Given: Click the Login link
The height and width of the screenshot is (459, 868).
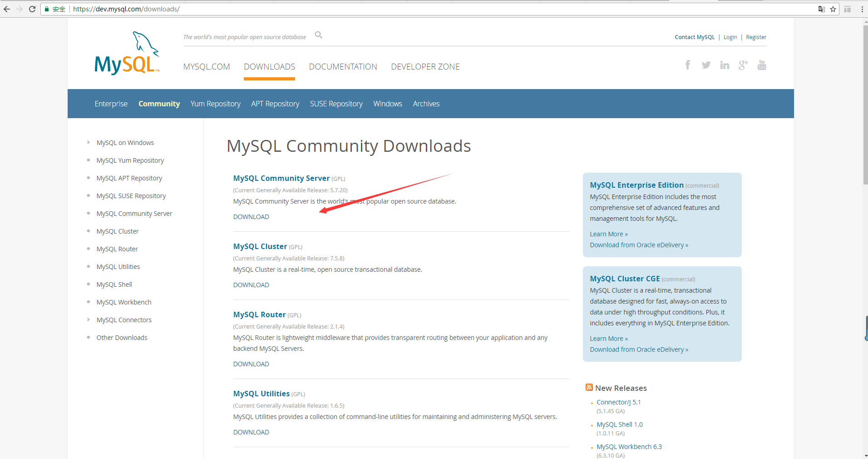Looking at the screenshot, I should coord(730,37).
